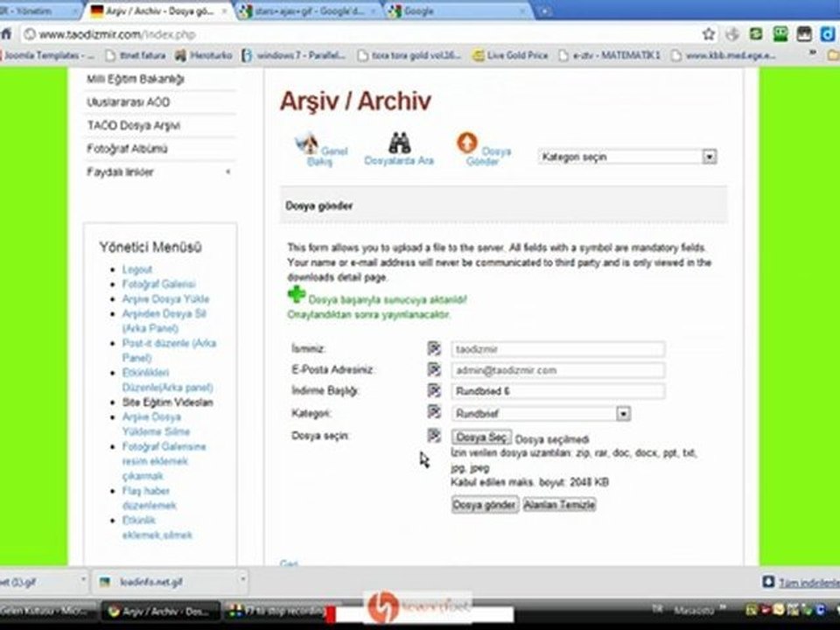Open TAÖD Dosya Arşivi menu item

[x=133, y=125]
